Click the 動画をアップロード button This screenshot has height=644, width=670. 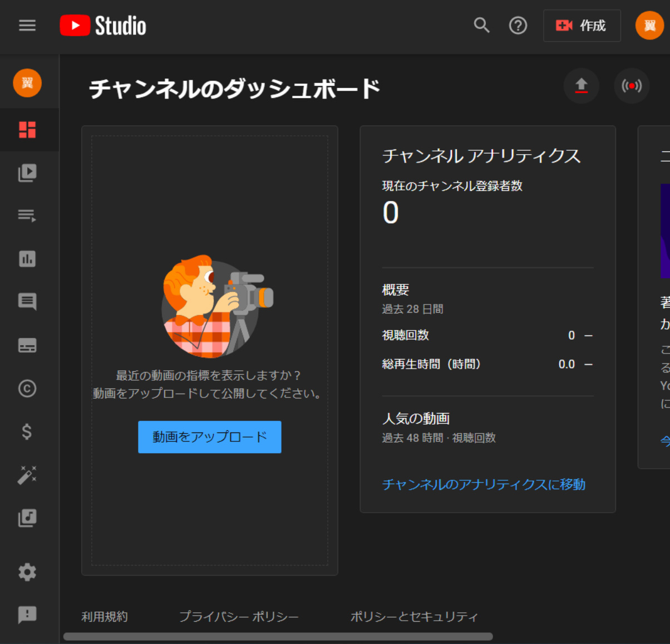click(x=209, y=437)
